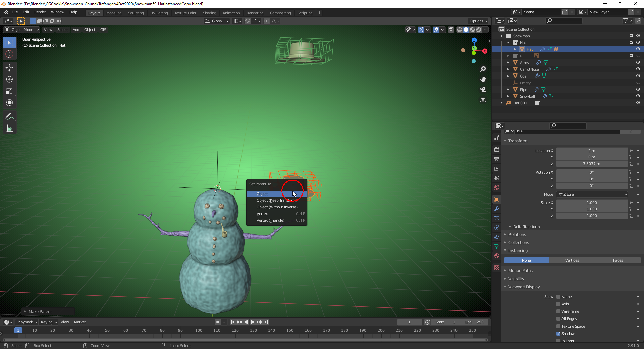
Task: Disable the Shadow display checkbox
Action: click(558, 334)
